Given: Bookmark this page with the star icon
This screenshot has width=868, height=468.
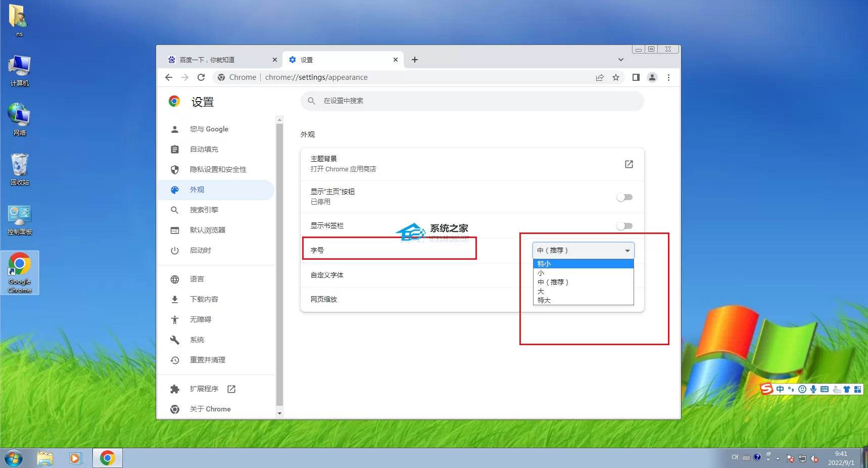Looking at the screenshot, I should coord(616,77).
